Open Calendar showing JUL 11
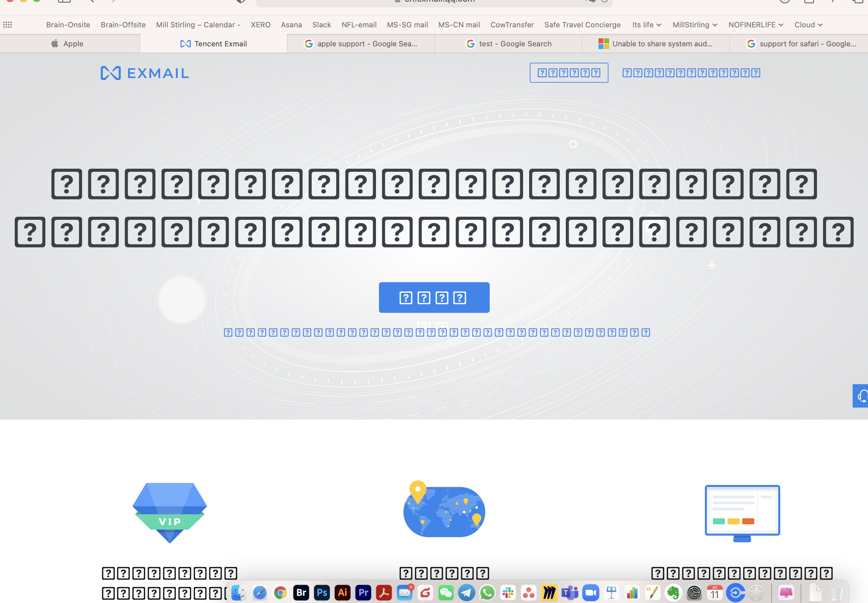868x603 pixels. coord(715,592)
